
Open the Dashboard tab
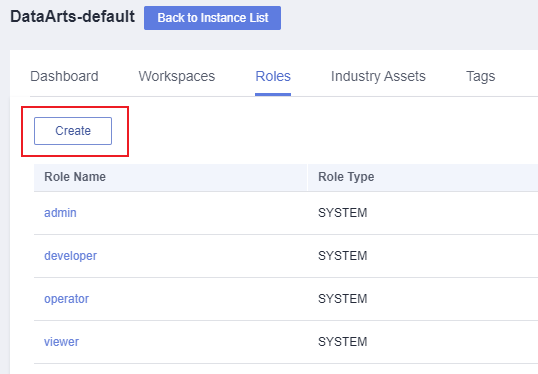coord(64,76)
